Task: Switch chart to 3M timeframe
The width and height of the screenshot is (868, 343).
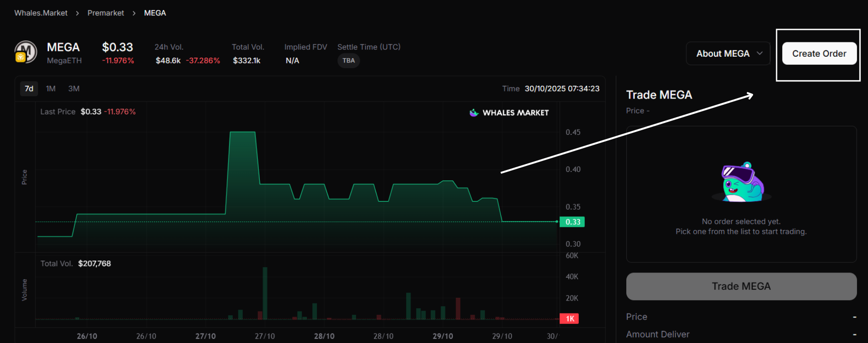Action: click(x=74, y=89)
